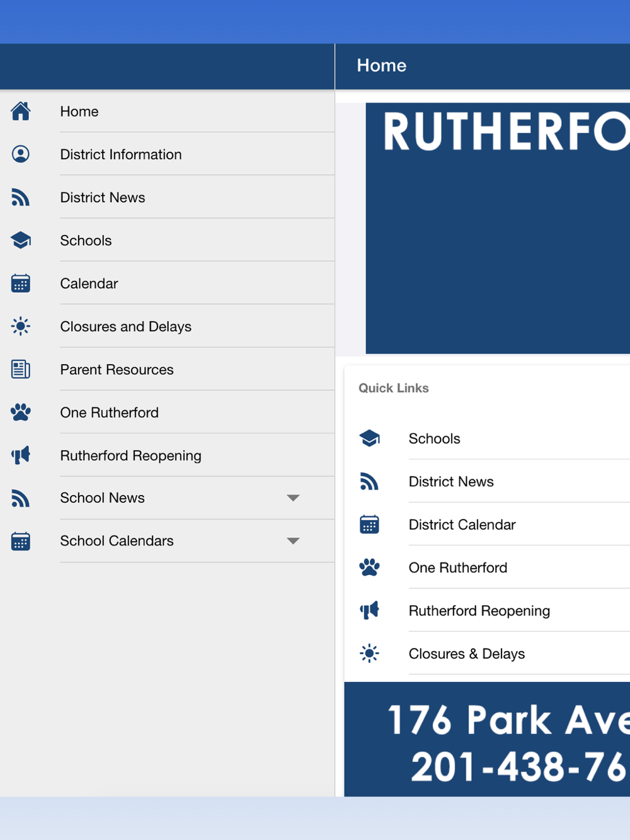
Task: Tap the One Rutherford paw icon in sidebar
Action: [21, 412]
